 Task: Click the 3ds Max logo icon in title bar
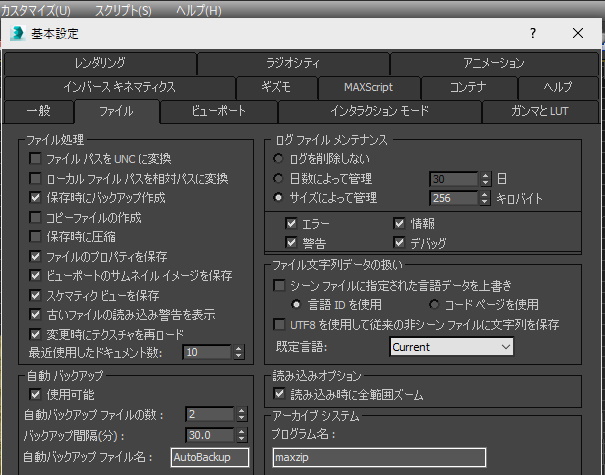(x=17, y=34)
